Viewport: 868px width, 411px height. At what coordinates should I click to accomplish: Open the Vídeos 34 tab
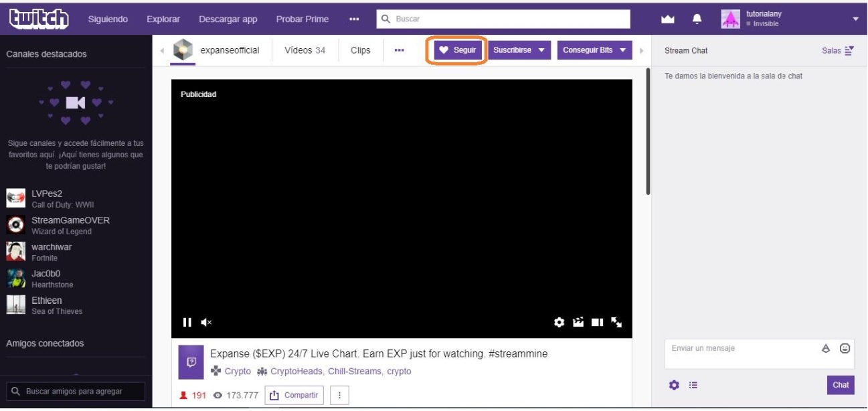305,50
